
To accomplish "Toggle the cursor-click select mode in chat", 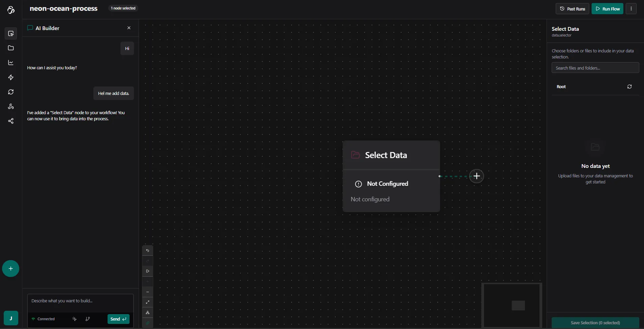I will tap(74, 319).
